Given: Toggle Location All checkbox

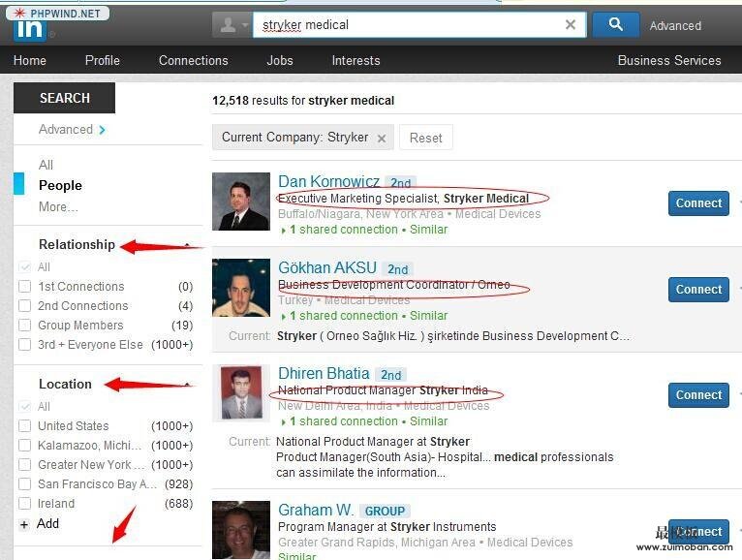Looking at the screenshot, I should click(24, 407).
